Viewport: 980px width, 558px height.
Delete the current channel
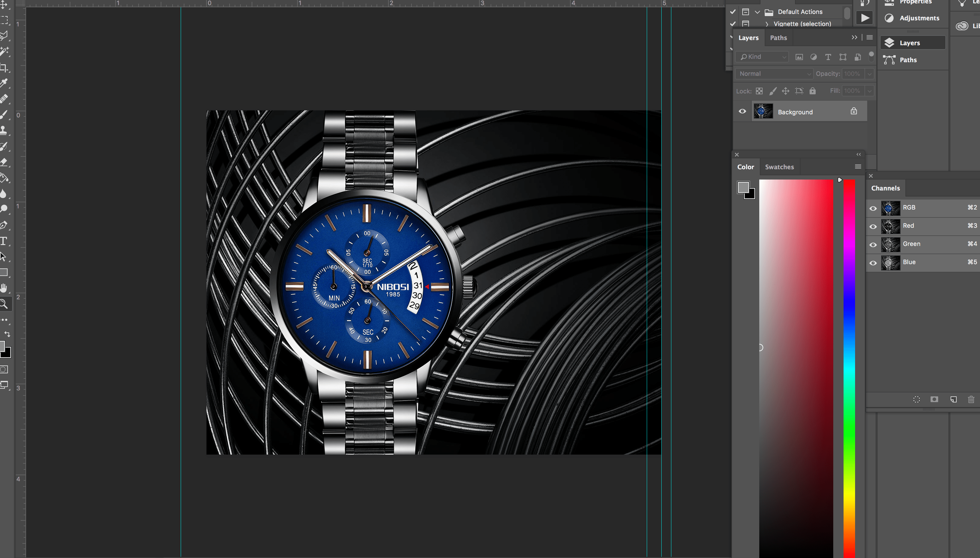pos(971,399)
